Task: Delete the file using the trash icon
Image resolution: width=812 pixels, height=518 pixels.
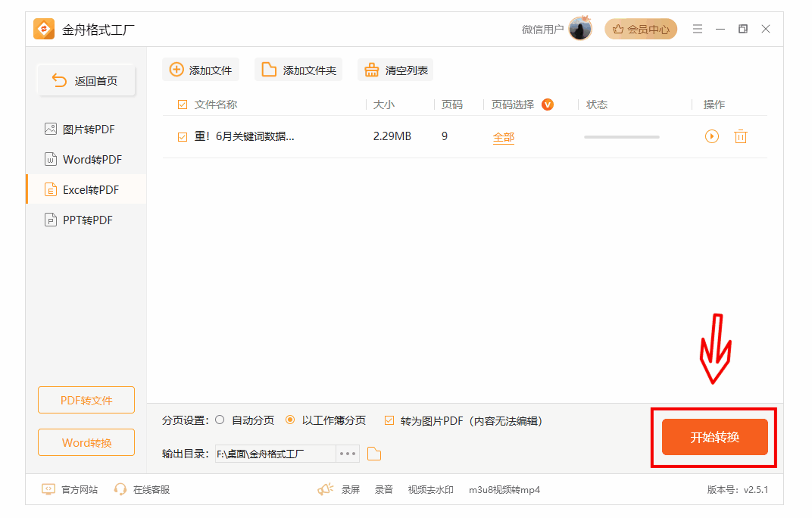Action: coord(741,136)
